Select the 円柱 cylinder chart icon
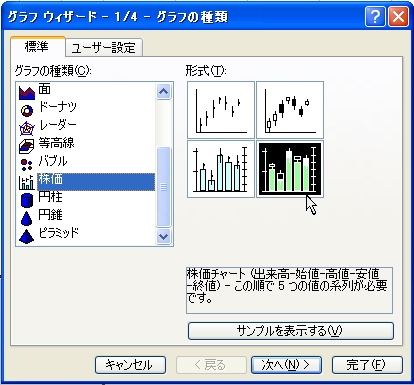 pyautogui.click(x=27, y=200)
